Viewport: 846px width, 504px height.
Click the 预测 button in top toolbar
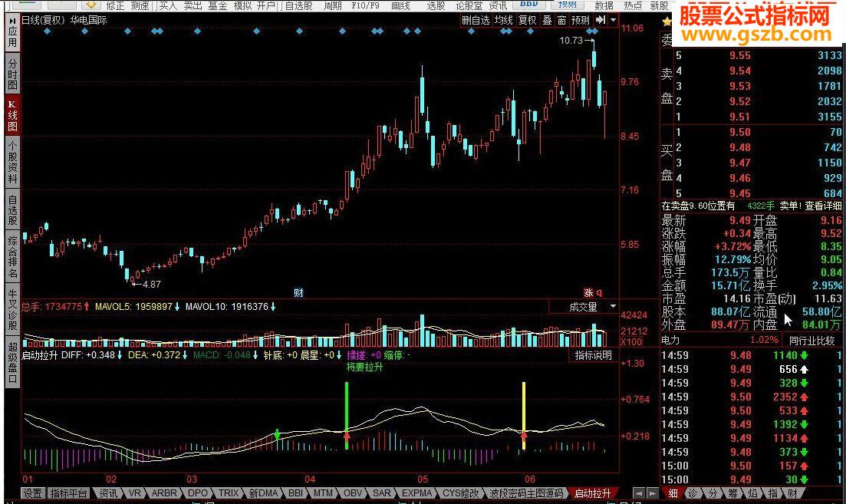tap(567, 5)
